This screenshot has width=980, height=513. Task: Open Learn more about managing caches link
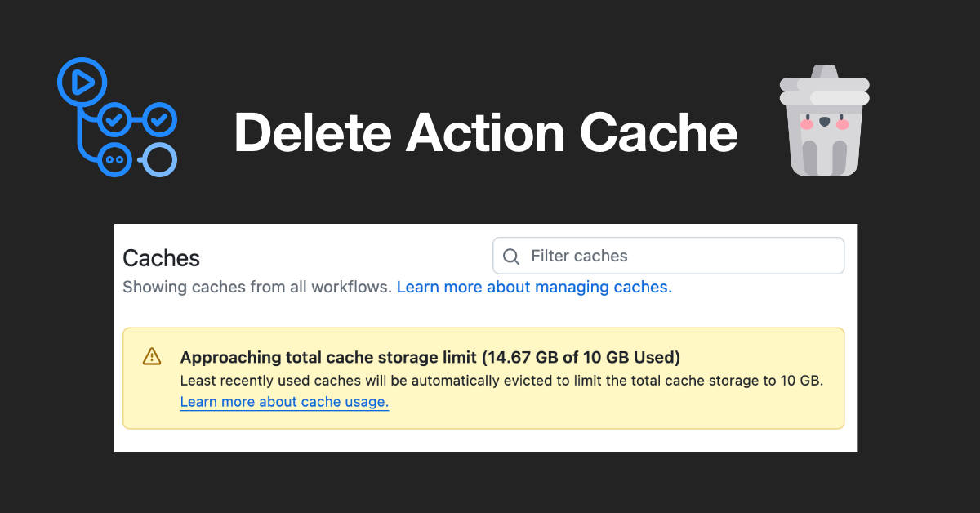pos(534,288)
